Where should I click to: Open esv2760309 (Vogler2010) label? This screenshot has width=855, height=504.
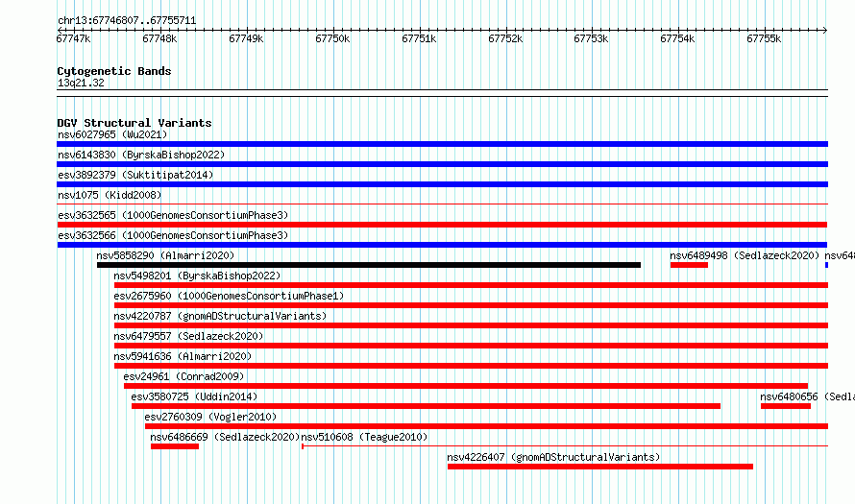210,417
